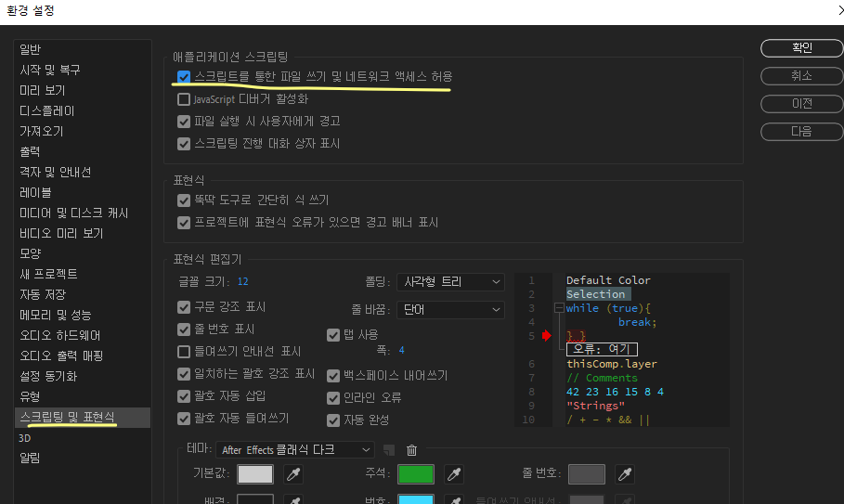Click the eyedropper next to 줄 번호 swatch
This screenshot has height=504, width=844.
[x=624, y=474]
